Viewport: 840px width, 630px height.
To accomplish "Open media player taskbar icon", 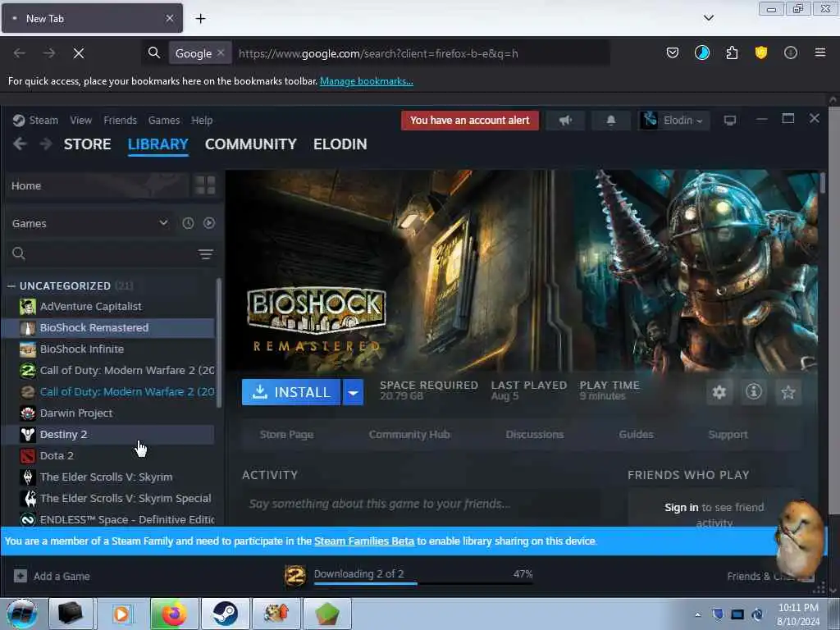I will pyautogui.click(x=121, y=614).
